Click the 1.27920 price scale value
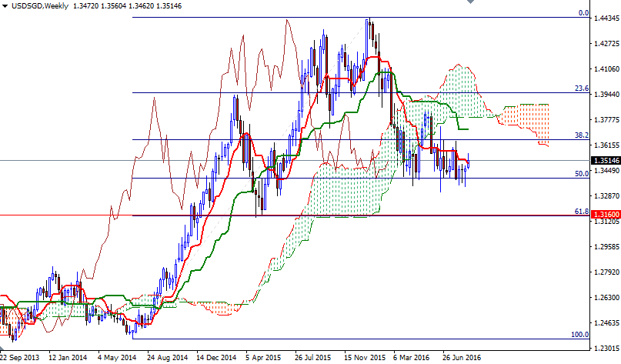This screenshot has width=621, height=364. click(606, 272)
